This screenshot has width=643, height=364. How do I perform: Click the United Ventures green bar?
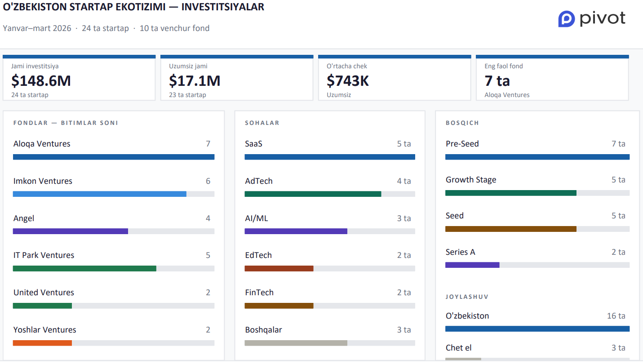(x=42, y=306)
